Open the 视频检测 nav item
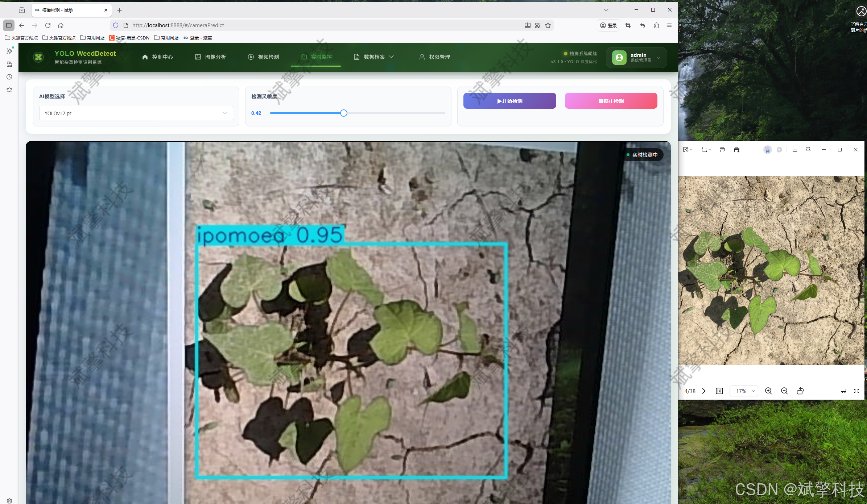Viewport: 867px width, 504px height. click(264, 57)
